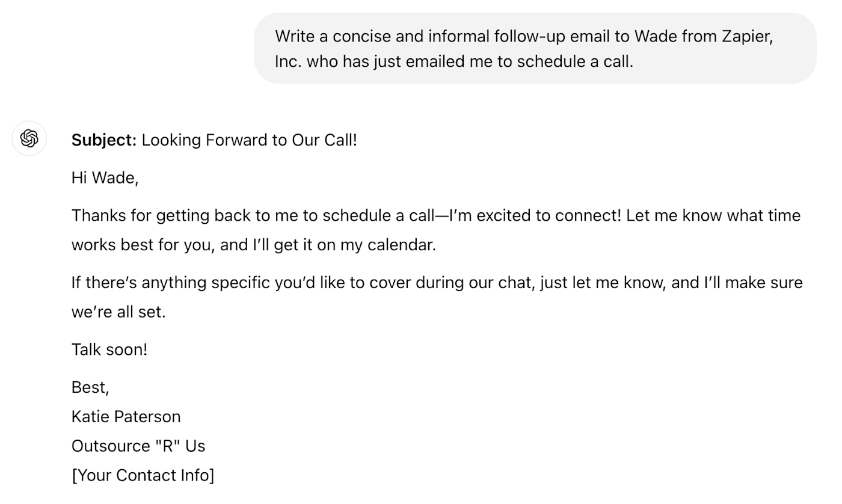
Task: Click the paragraph beginning Thanks for getting back
Action: pos(436,230)
